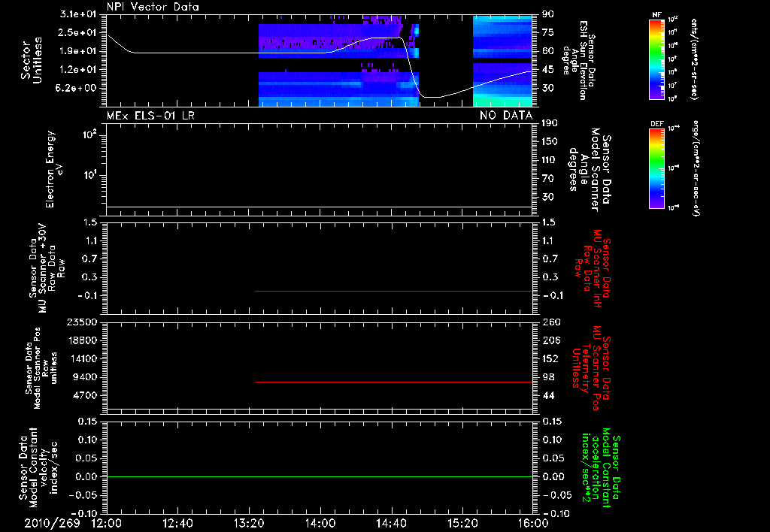Viewport: 770px width, 532px height.
Task: Click the 10¹ electron energy tick label
Action: tap(89, 174)
